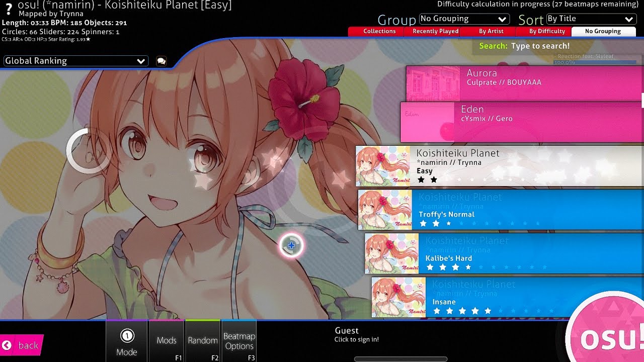
Task: Click the Aurora card thumbnail image
Action: [433, 83]
